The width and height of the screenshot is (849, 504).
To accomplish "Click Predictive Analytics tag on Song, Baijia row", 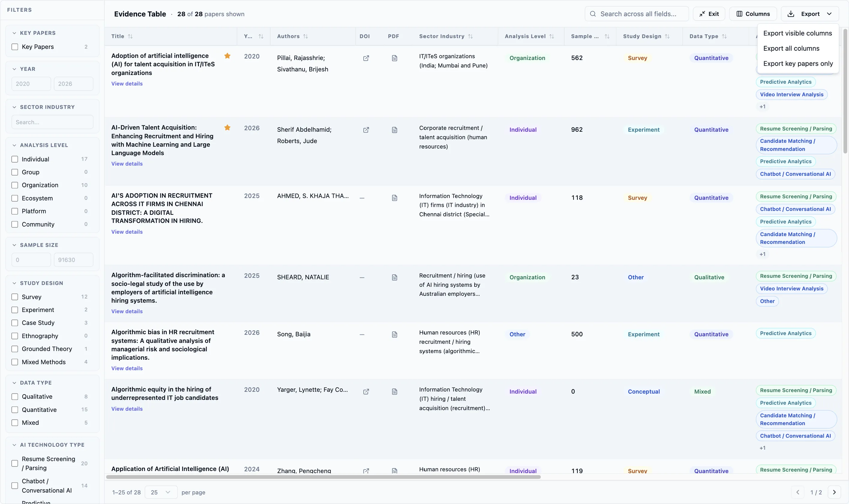I will click(785, 334).
